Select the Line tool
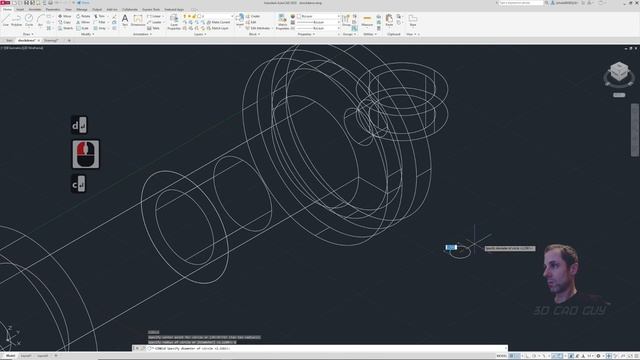 (x=6, y=20)
